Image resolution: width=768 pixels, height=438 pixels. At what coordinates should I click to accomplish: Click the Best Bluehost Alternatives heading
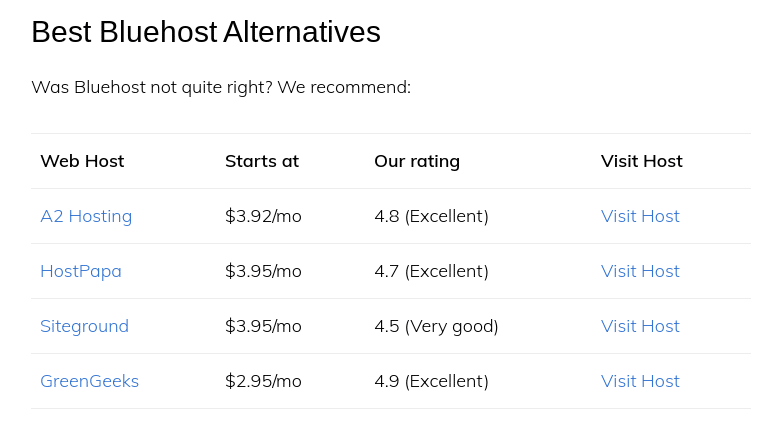(x=206, y=32)
